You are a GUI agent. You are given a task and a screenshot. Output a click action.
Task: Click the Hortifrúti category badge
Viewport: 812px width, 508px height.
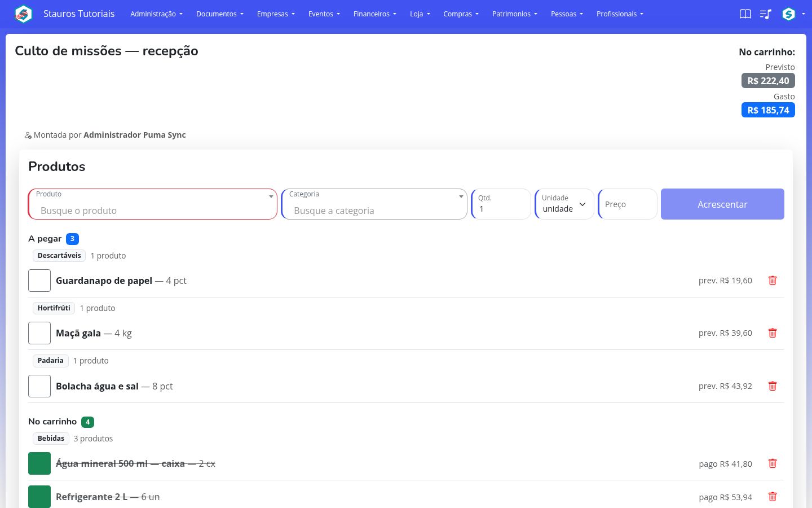tap(54, 308)
